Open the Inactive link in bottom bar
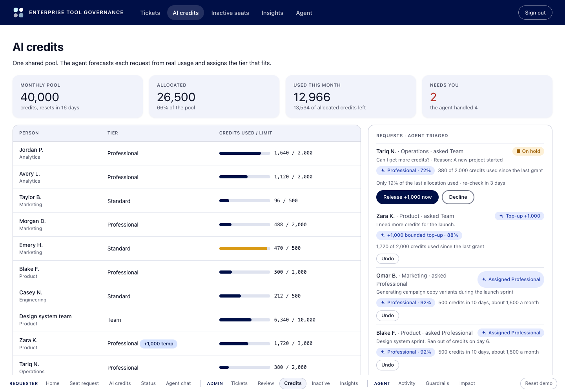The image size is (565, 392). pyautogui.click(x=321, y=383)
